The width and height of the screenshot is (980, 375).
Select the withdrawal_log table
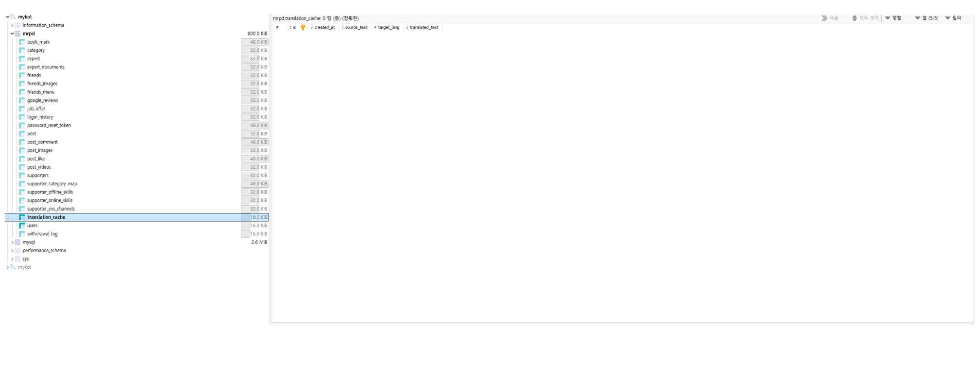(42, 234)
